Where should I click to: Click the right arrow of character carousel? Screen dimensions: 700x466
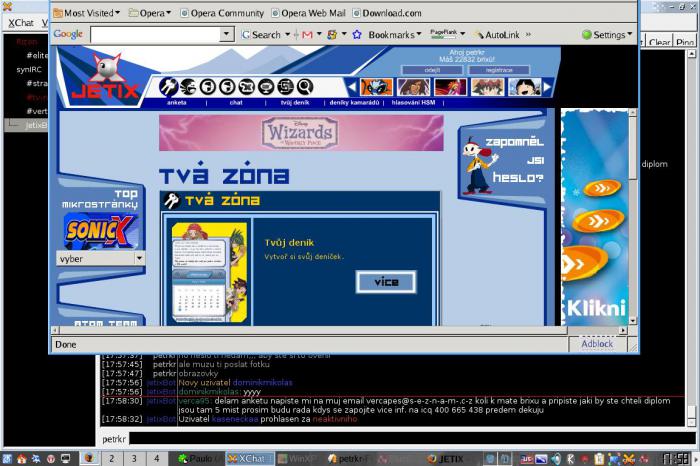(x=547, y=87)
